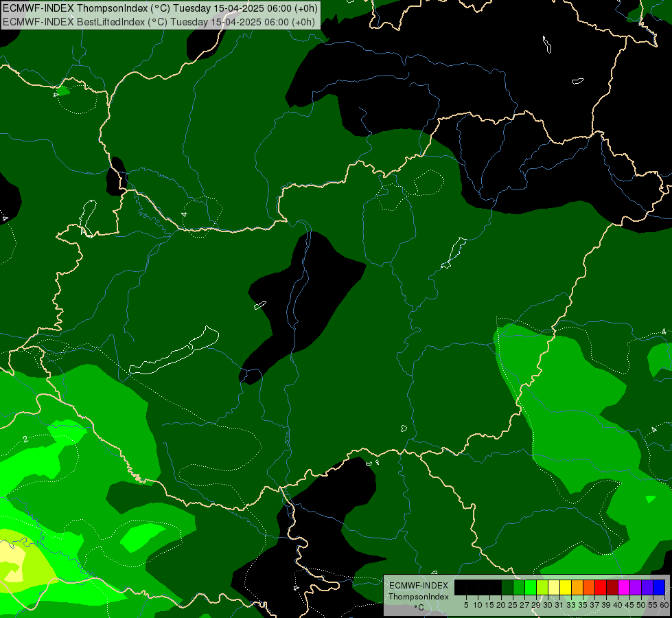Click legend tick value 10
Viewport: 672px width, 618px height.
[478, 605]
